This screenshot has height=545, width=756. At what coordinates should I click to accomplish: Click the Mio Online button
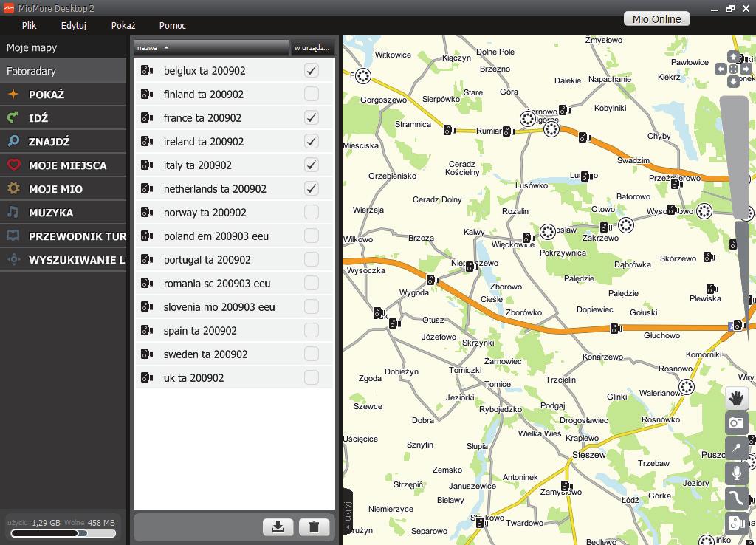pyautogui.click(x=656, y=18)
